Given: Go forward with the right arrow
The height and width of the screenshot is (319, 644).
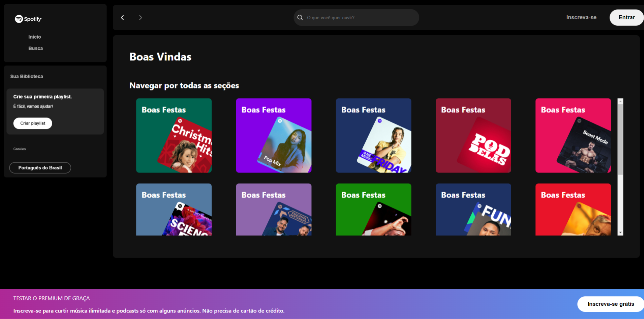Looking at the screenshot, I should [140, 18].
